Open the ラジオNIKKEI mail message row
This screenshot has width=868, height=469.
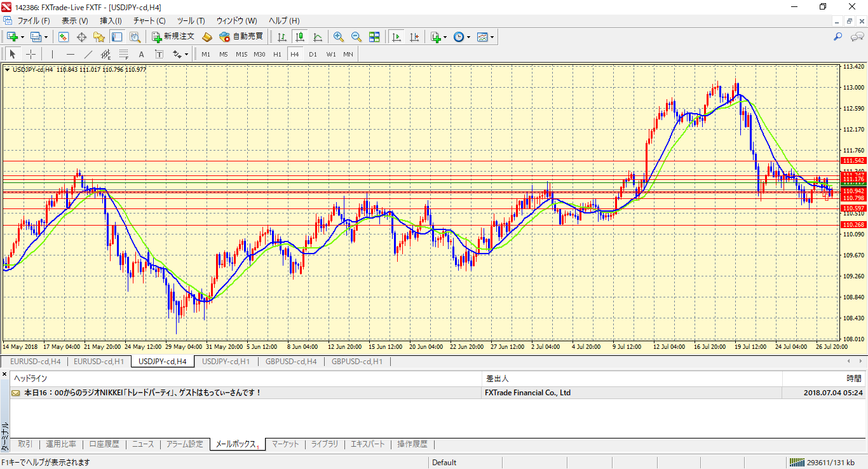(437, 393)
